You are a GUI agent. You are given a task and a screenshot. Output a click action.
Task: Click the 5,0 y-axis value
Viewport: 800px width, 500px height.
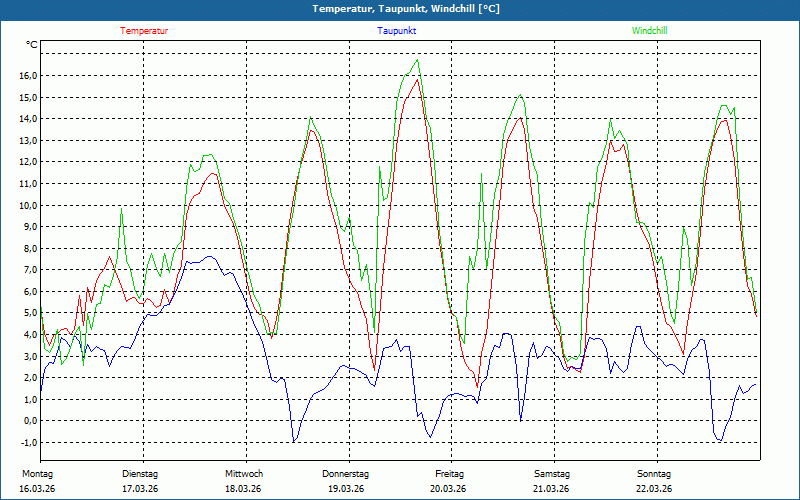point(30,313)
